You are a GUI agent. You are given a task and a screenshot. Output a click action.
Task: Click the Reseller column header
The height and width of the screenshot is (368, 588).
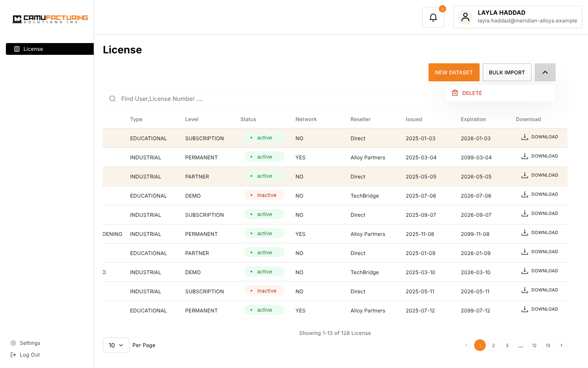(x=361, y=119)
